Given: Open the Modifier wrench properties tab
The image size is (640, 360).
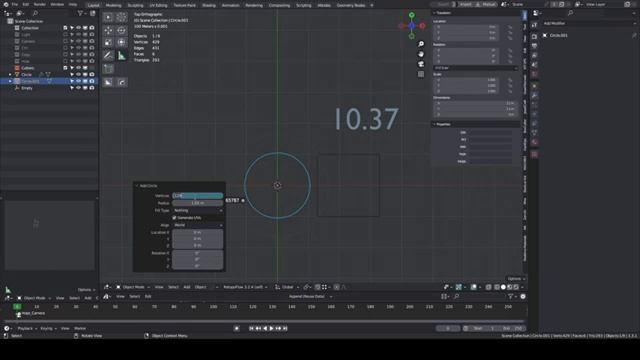Looking at the screenshot, I should pyautogui.click(x=534, y=95).
